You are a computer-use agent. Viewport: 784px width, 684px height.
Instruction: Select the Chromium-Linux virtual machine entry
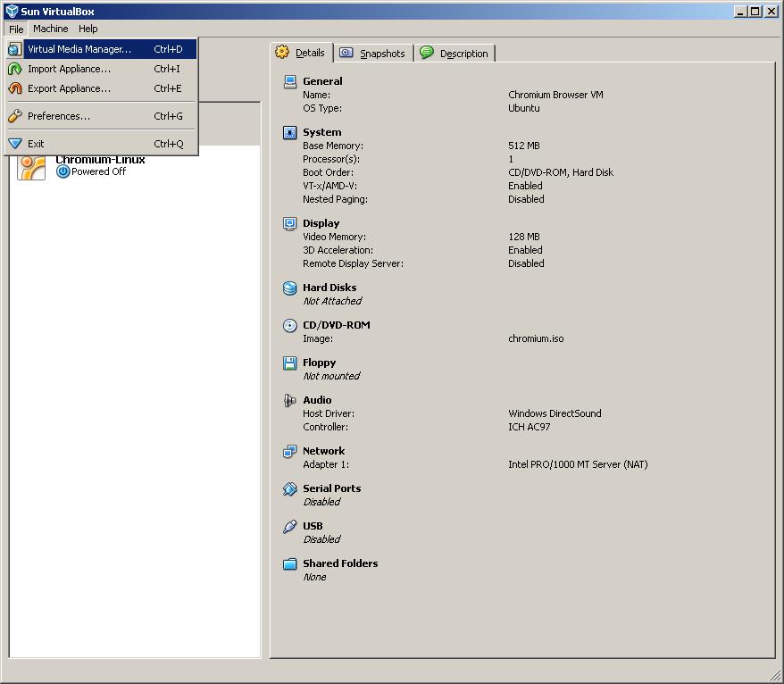click(135, 166)
